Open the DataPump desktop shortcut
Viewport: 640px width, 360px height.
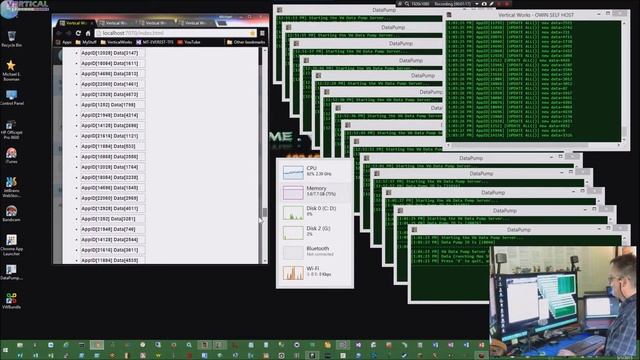pyautogui.click(x=11, y=272)
